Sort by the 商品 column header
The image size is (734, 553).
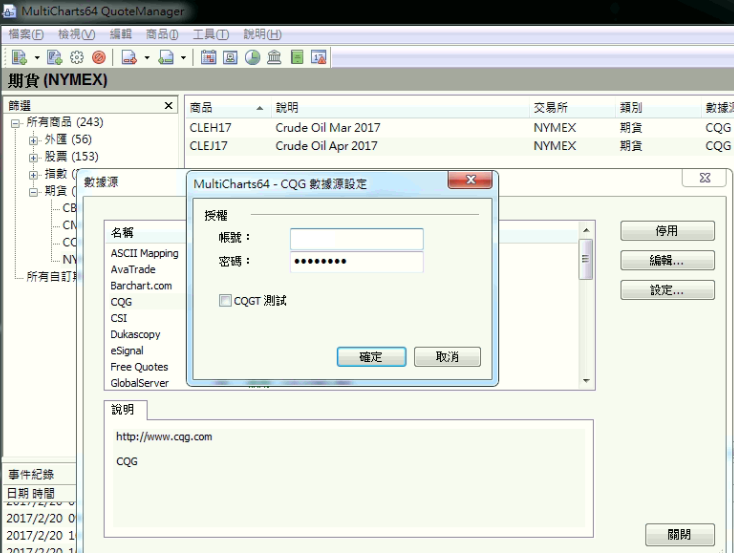pos(227,108)
